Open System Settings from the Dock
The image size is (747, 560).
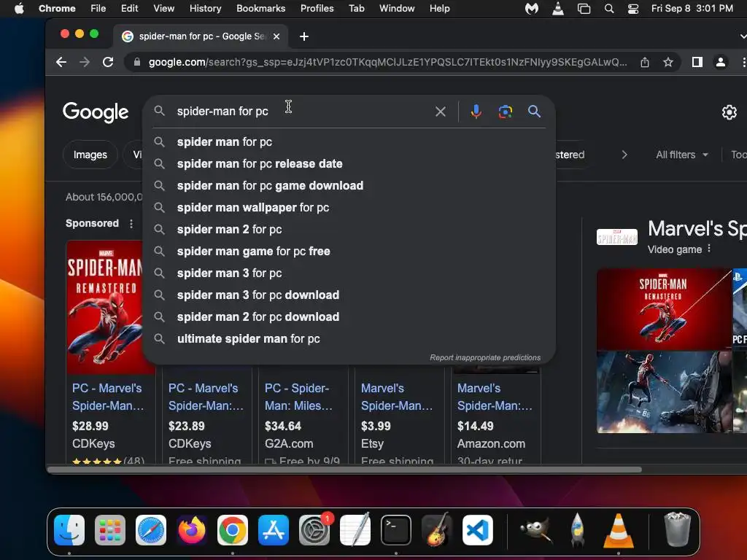click(x=314, y=530)
